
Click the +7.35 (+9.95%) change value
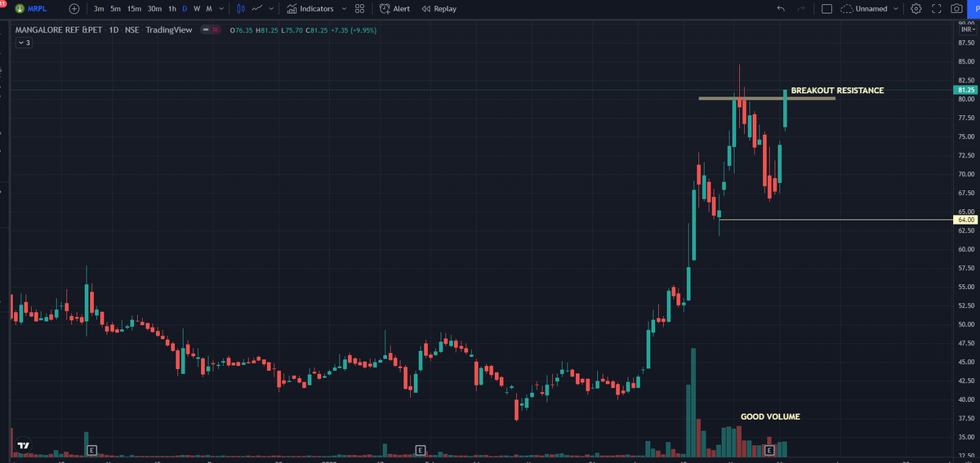[x=354, y=30]
